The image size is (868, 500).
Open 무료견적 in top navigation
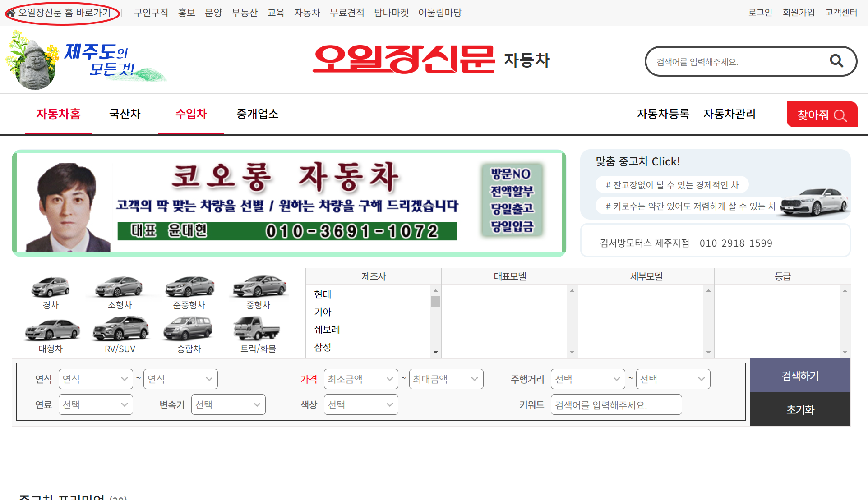(347, 13)
